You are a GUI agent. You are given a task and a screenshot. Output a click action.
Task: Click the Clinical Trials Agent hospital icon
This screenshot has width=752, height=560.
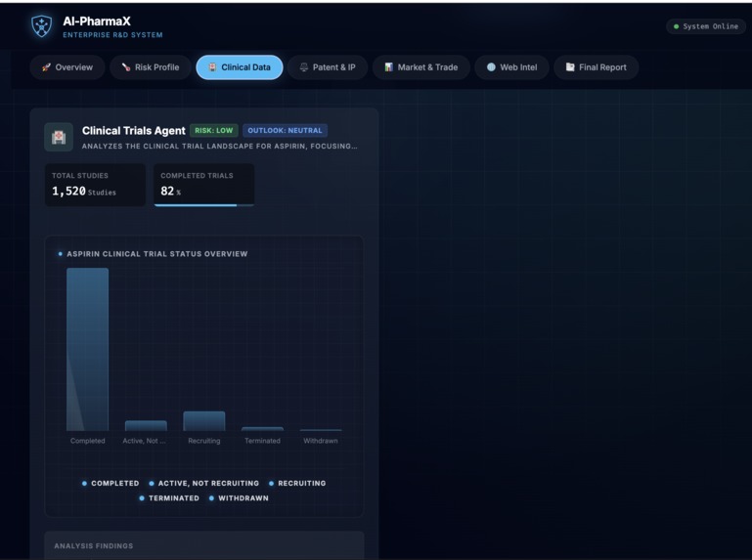click(x=59, y=137)
